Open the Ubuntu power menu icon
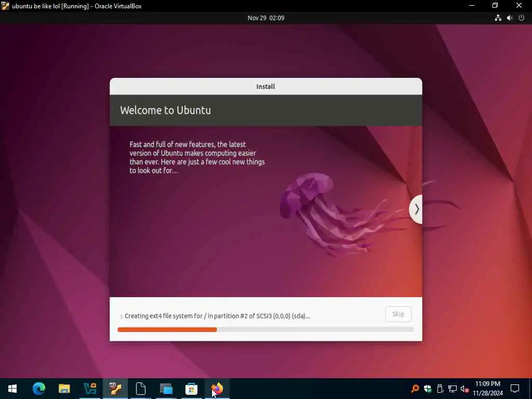This screenshot has width=532, height=399. 521,18
